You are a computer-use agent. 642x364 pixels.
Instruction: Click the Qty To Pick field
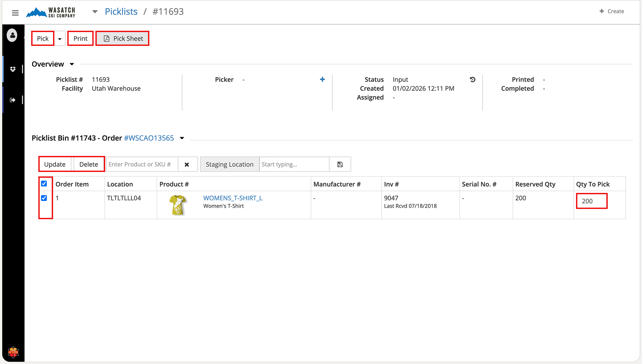pos(591,201)
